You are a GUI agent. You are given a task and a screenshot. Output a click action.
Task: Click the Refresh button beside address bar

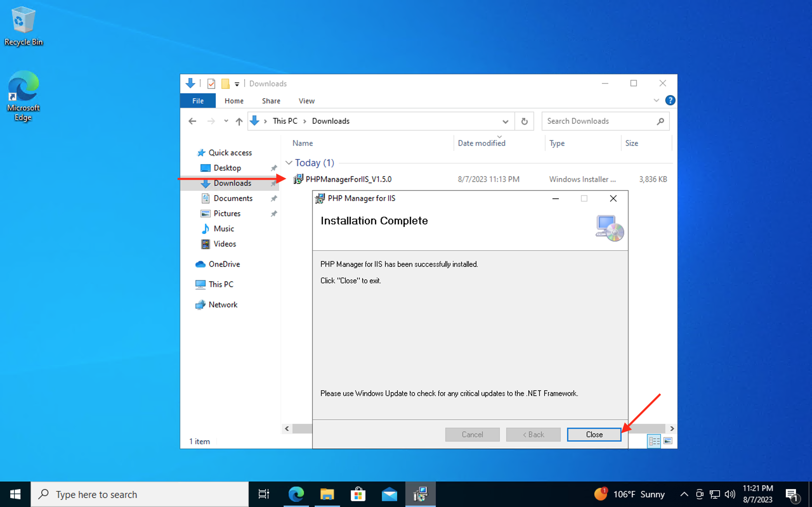point(524,121)
